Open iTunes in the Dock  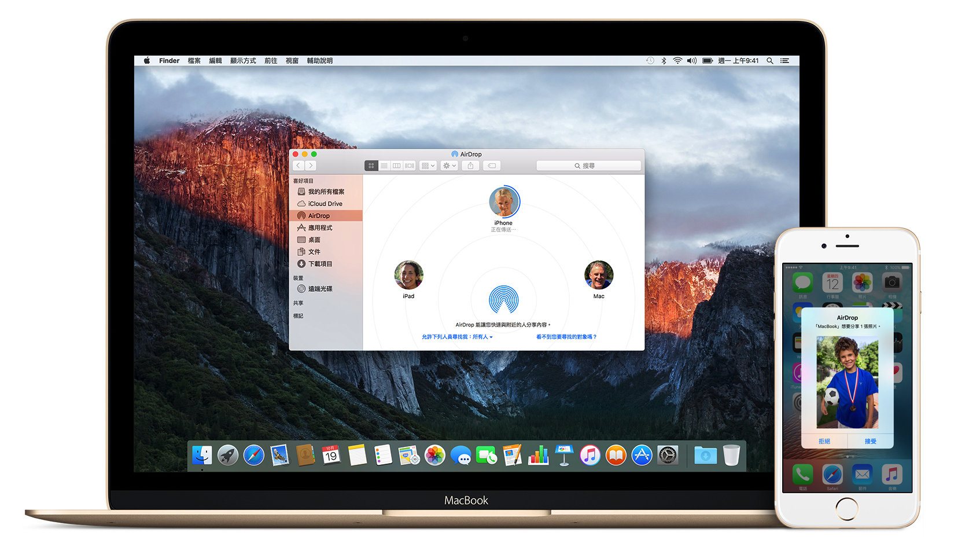[x=590, y=456]
